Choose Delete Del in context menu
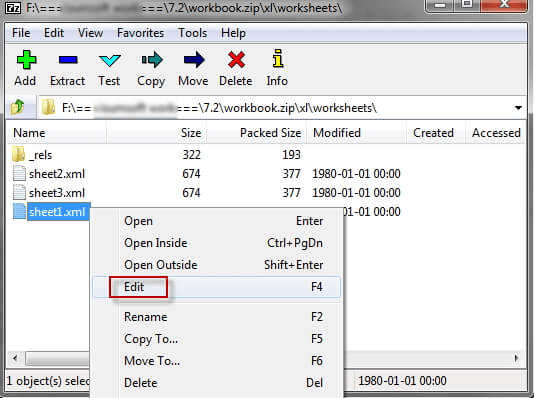This screenshot has width=534, height=398. click(x=217, y=382)
